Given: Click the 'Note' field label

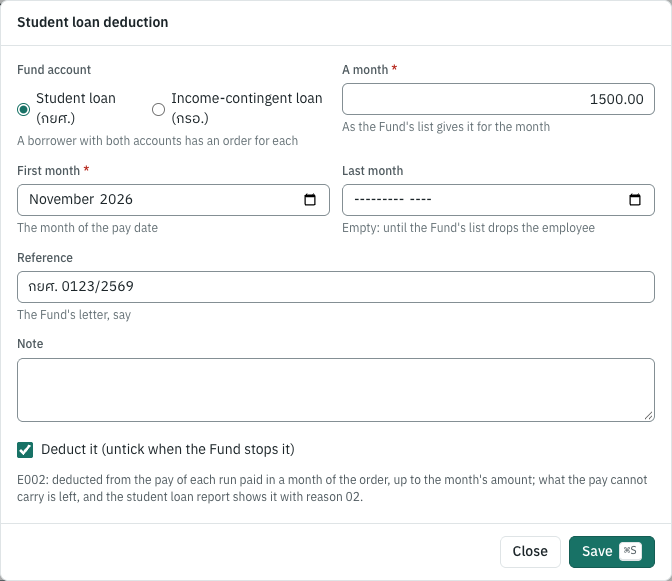Looking at the screenshot, I should click(x=30, y=344).
